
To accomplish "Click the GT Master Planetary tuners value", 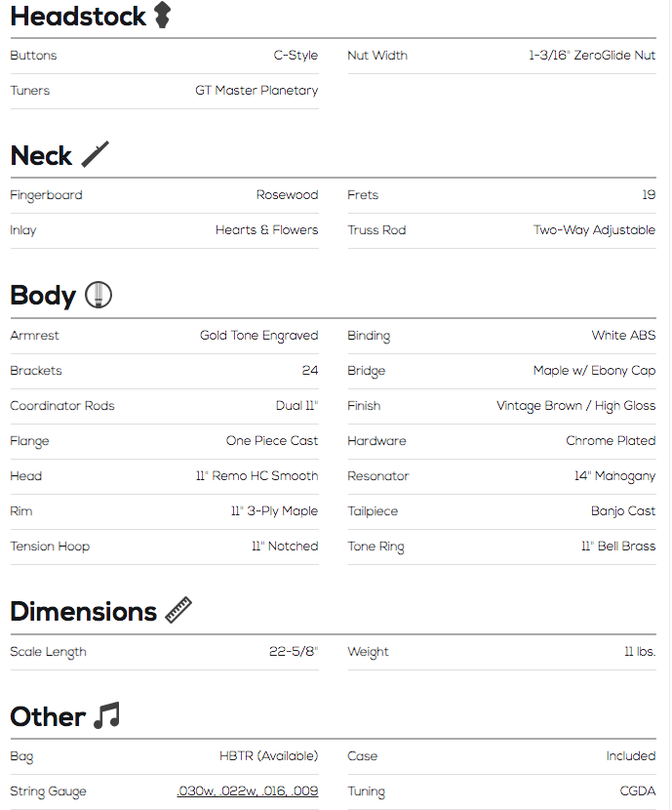I will click(257, 91).
